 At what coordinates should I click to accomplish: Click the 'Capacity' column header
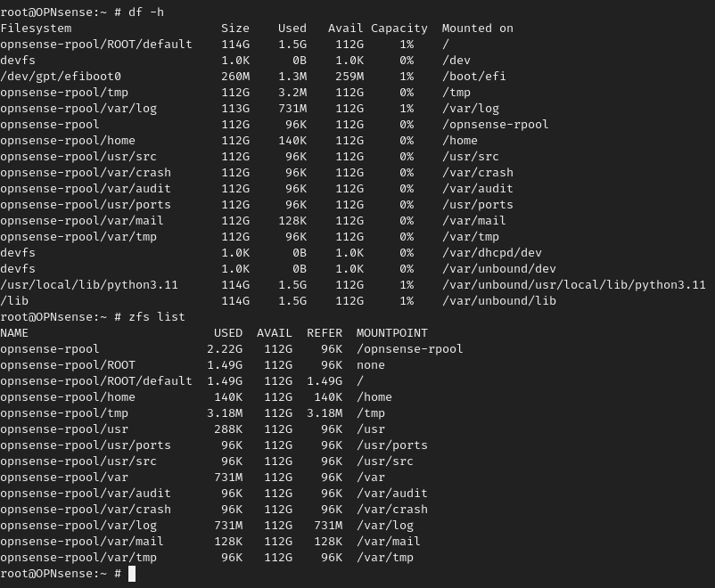399,29
